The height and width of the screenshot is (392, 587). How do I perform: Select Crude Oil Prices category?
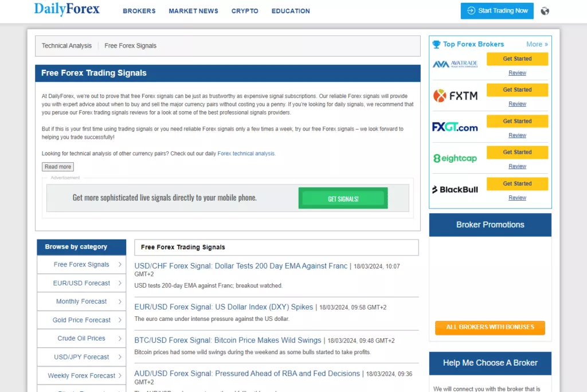[x=81, y=339]
